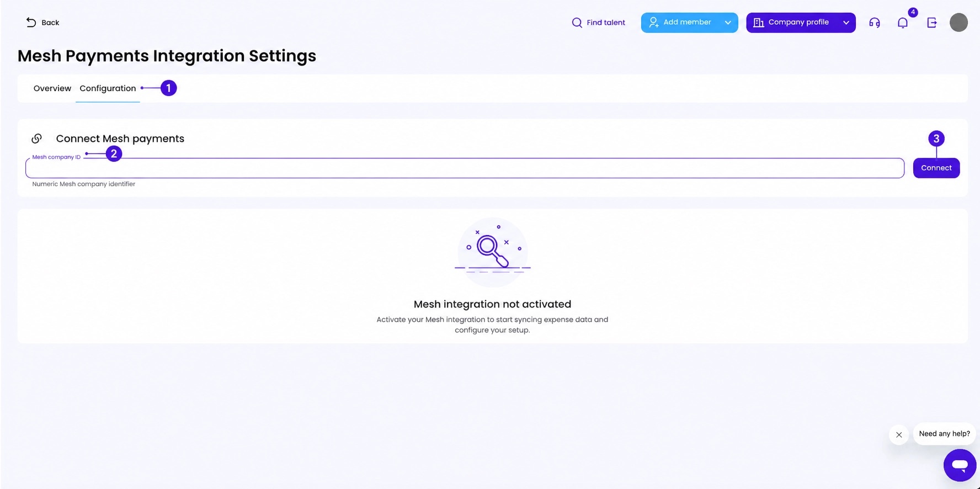The height and width of the screenshot is (489, 980).
Task: Open the chat widget bubble
Action: (960, 465)
